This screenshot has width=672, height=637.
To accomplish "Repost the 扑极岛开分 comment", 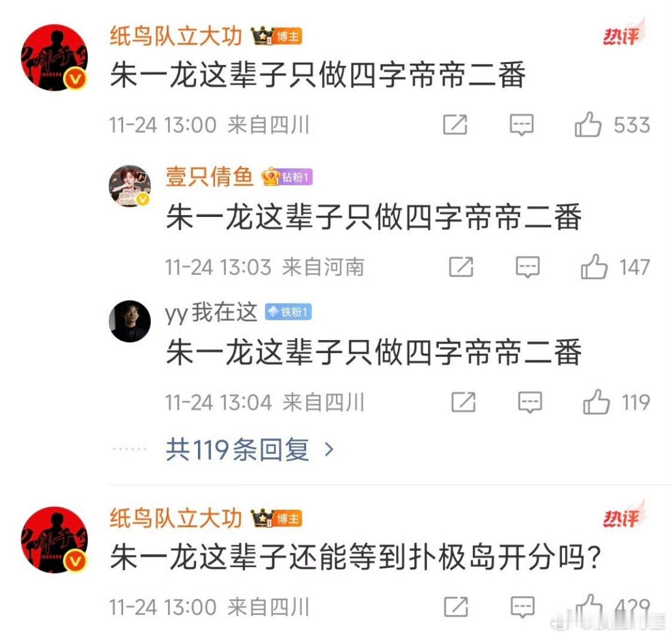I will pos(456,608).
